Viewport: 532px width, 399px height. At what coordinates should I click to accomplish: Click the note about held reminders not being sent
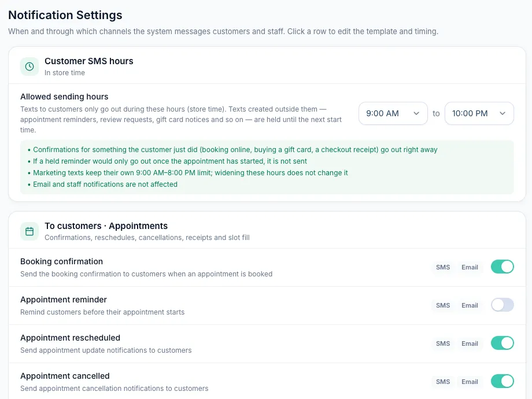(169, 161)
